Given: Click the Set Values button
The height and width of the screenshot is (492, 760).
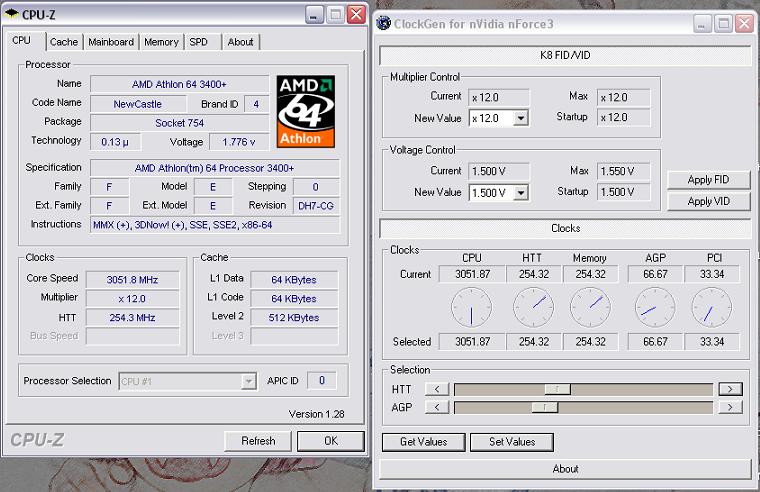Looking at the screenshot, I should point(512,442).
